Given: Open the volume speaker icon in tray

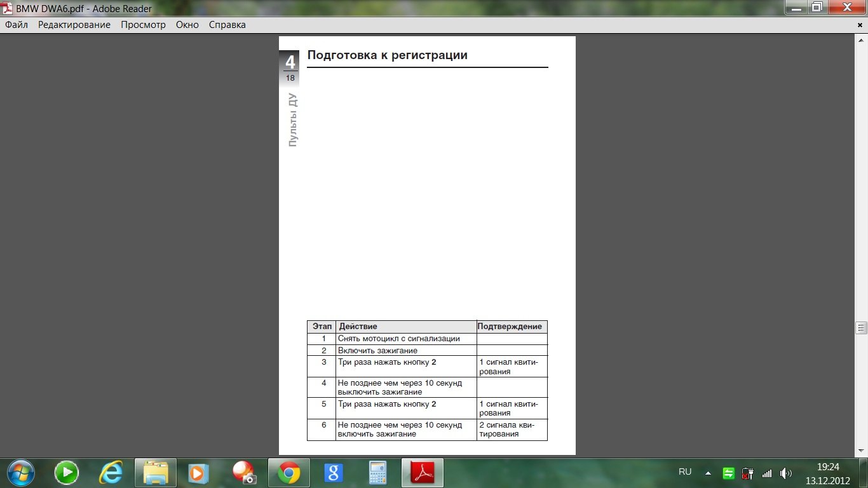Looking at the screenshot, I should click(786, 473).
